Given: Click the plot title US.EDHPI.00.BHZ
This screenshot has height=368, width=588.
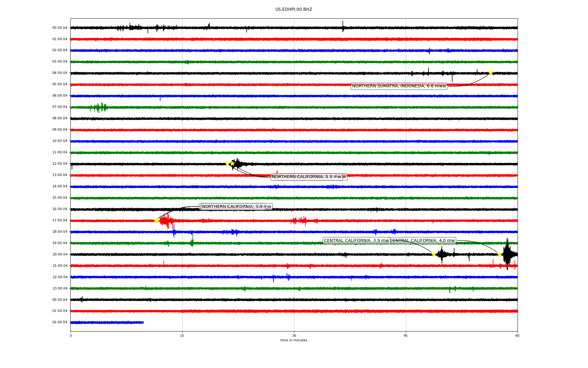Looking at the screenshot, I should (294, 10).
